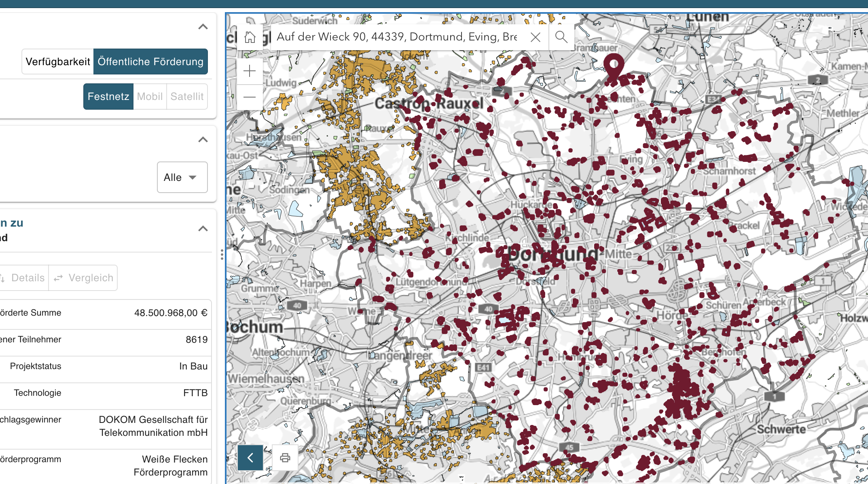Viewport: 868px width, 484px height.
Task: Click the print map icon
Action: [x=285, y=458]
